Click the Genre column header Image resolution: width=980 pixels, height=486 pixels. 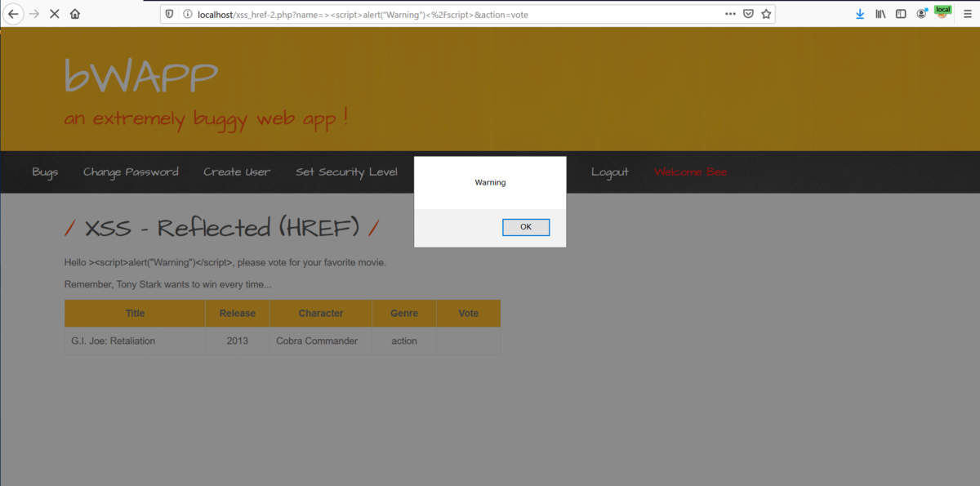(x=404, y=314)
